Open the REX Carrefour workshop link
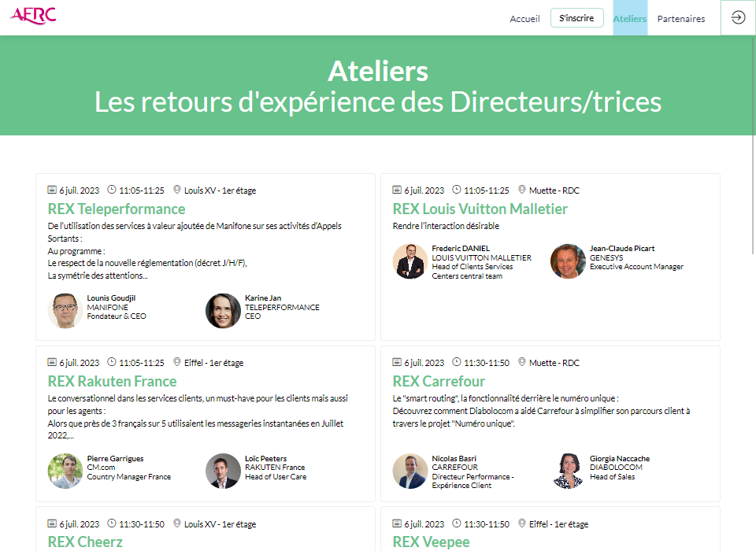This screenshot has width=756, height=551. point(439,381)
